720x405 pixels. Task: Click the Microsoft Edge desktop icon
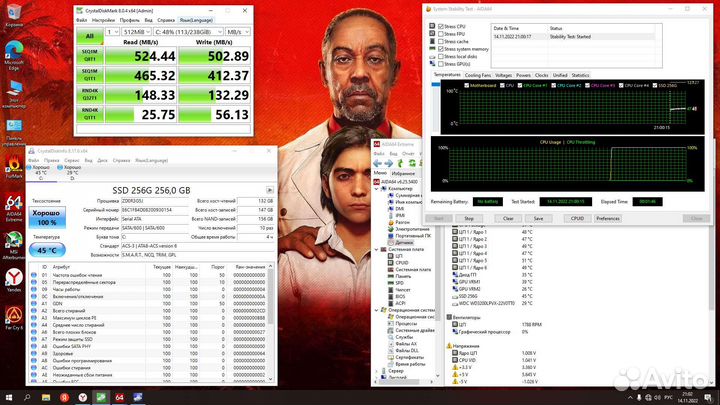(x=14, y=49)
